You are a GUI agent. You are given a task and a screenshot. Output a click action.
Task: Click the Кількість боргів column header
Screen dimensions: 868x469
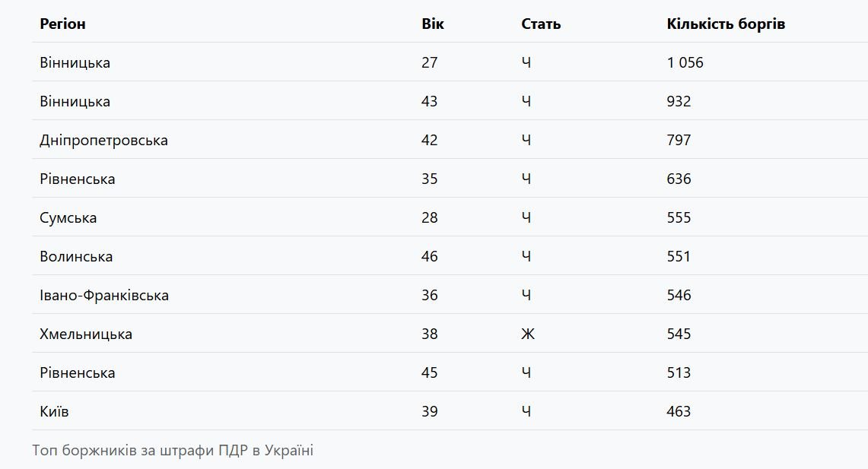click(726, 24)
